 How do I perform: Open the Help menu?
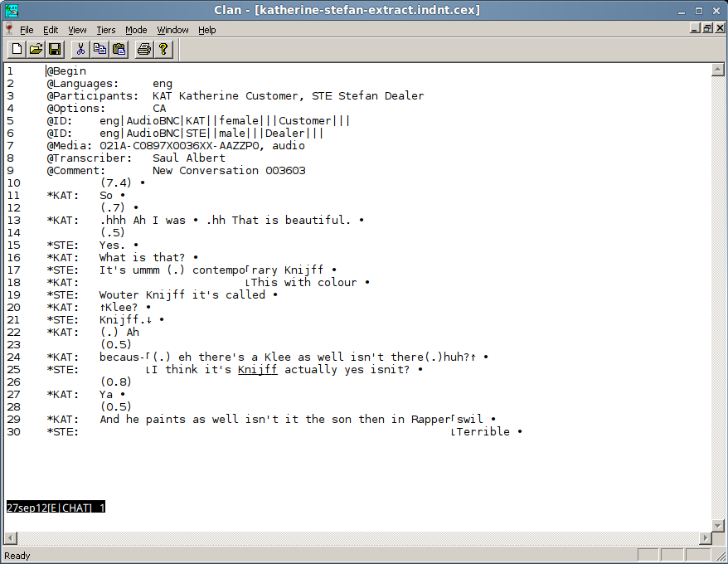click(x=207, y=30)
